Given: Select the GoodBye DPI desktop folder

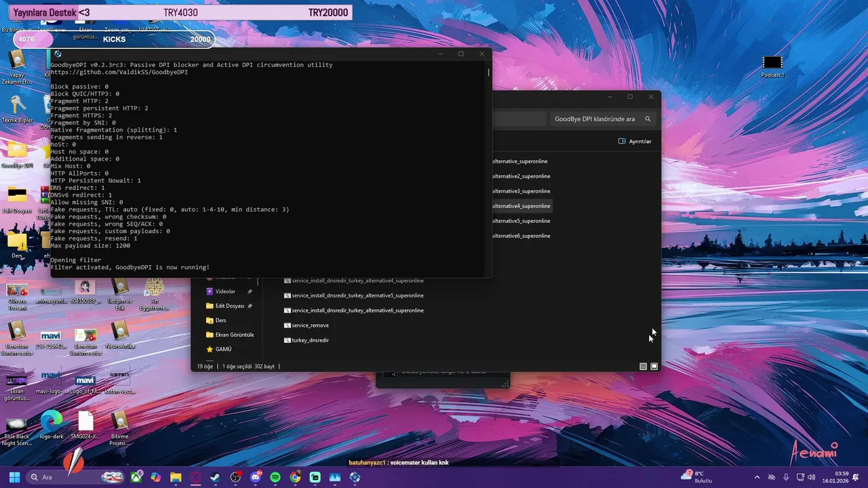Looking at the screenshot, I should tap(17, 155).
